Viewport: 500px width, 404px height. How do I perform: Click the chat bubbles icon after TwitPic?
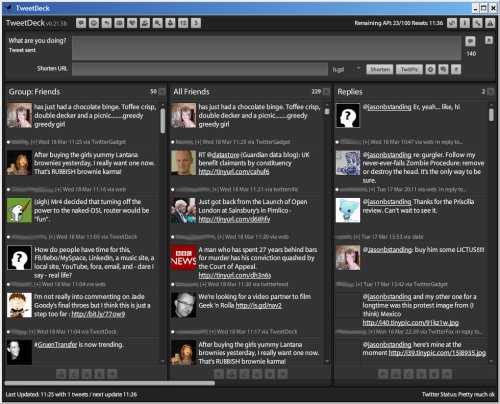point(443,69)
